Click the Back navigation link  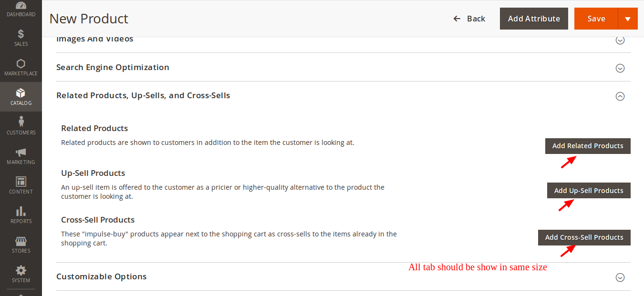469,19
